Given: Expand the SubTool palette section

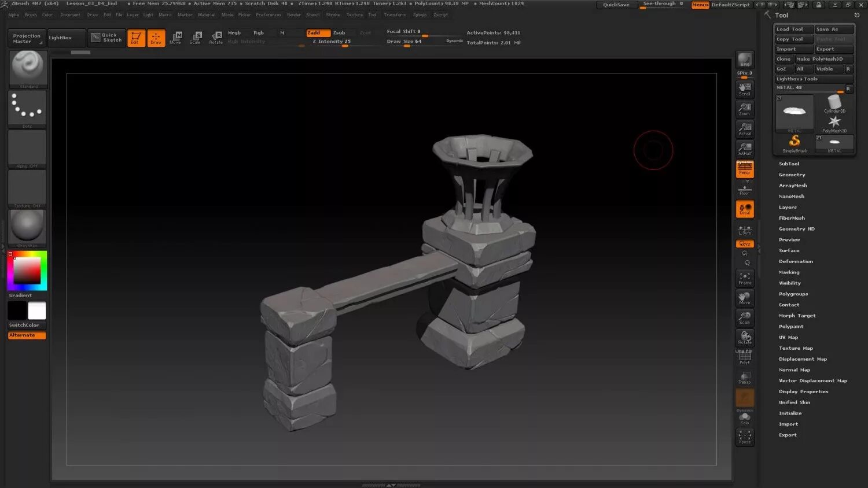Looking at the screenshot, I should (789, 164).
